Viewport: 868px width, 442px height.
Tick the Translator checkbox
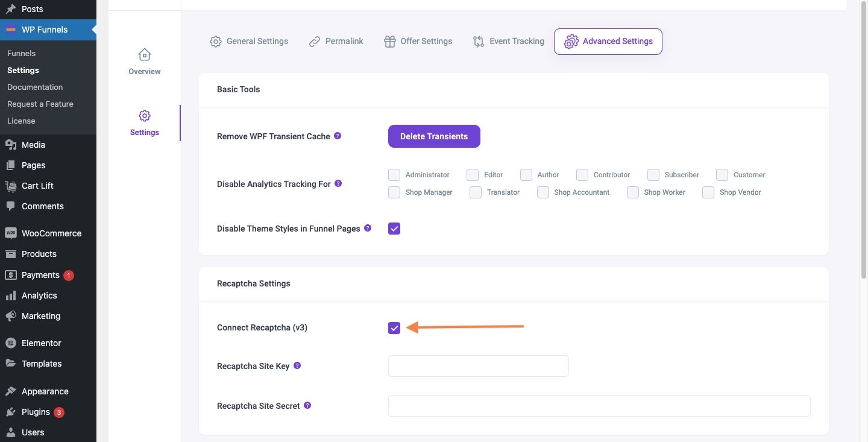pyautogui.click(x=476, y=192)
